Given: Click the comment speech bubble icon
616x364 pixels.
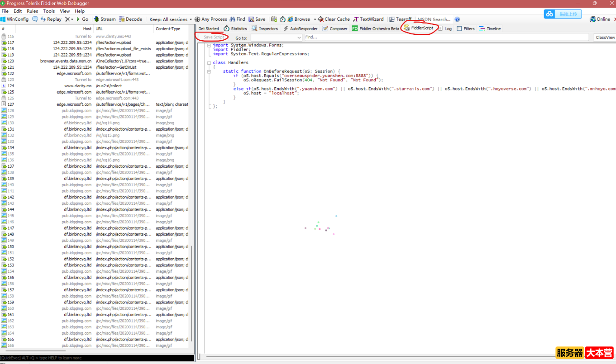Looking at the screenshot, I should (35, 19).
